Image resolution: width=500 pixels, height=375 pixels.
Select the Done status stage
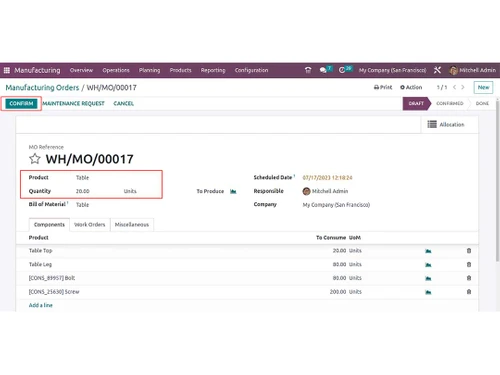tap(482, 104)
